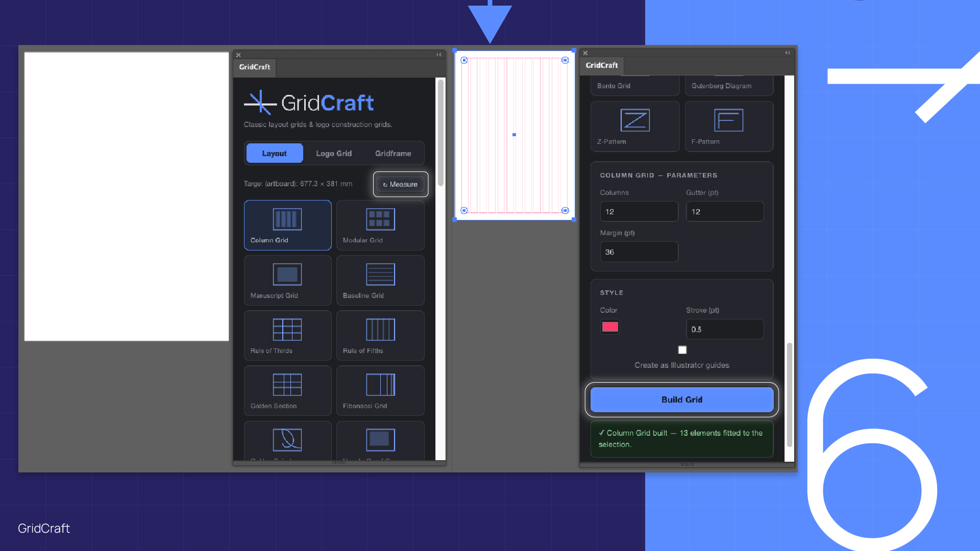The height and width of the screenshot is (551, 980).
Task: Select the Column Grid preset card
Action: click(x=287, y=225)
